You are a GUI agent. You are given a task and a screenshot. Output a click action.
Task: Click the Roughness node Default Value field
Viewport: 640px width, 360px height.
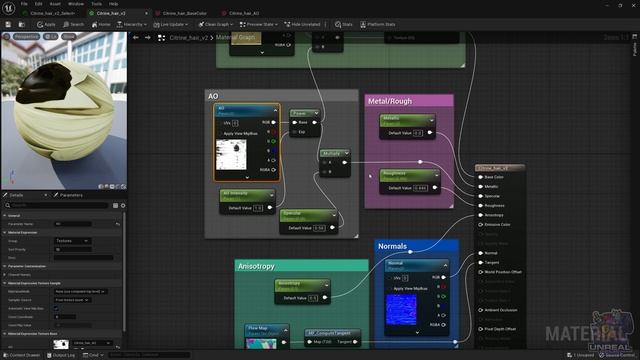coord(420,188)
